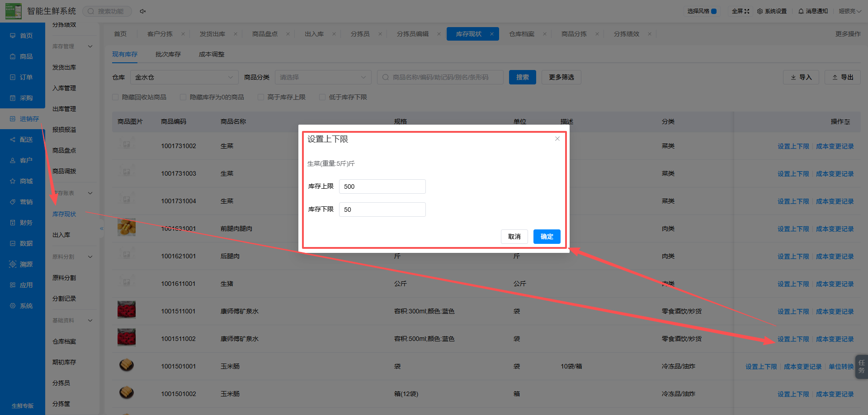Click 单位转换 link for 玉米肠 row

(x=841, y=367)
